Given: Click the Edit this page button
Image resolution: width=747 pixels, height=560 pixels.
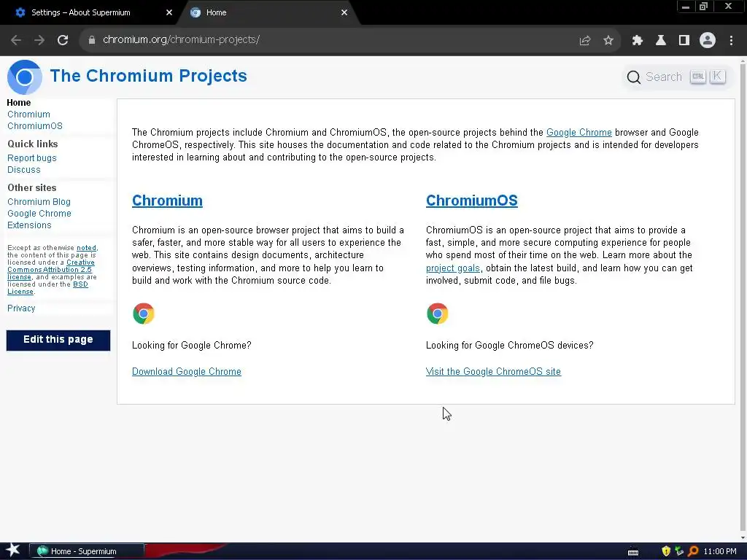Looking at the screenshot, I should (x=58, y=340).
